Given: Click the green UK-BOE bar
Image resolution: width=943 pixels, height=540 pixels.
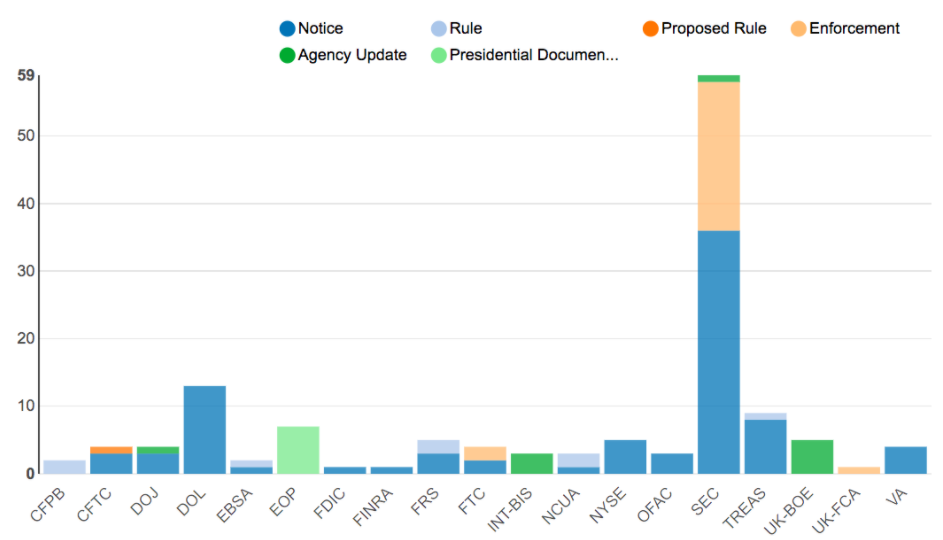Looking at the screenshot, I should coord(812,457).
